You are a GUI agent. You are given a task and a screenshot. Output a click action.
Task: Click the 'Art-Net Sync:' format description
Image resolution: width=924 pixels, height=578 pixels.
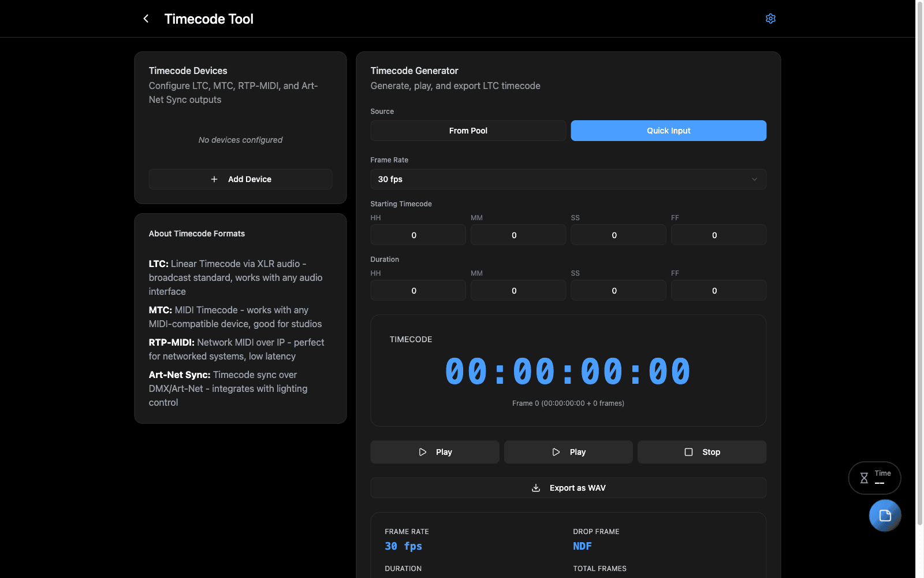pyautogui.click(x=229, y=388)
